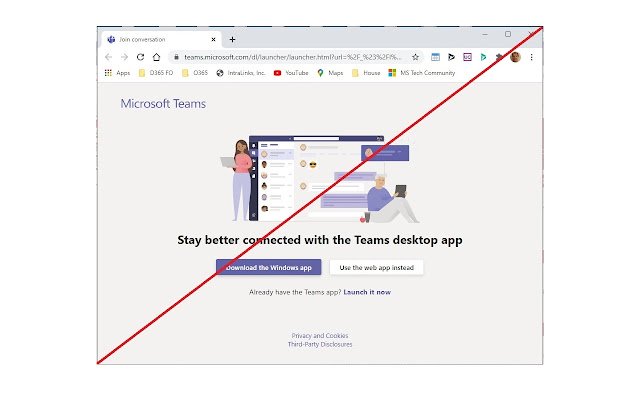The width and height of the screenshot is (640, 400).
Task: Open the teal play-shaped extension icon
Action: 483,57
